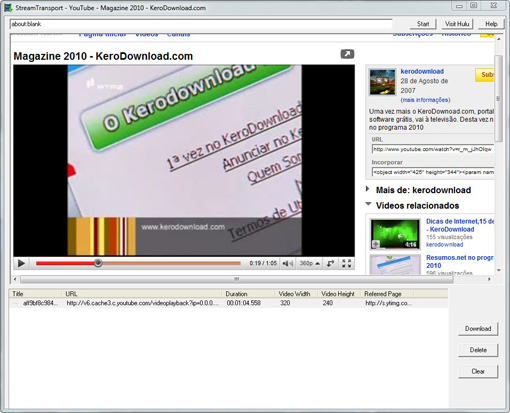Click the Incorporar embed code field

click(x=433, y=172)
